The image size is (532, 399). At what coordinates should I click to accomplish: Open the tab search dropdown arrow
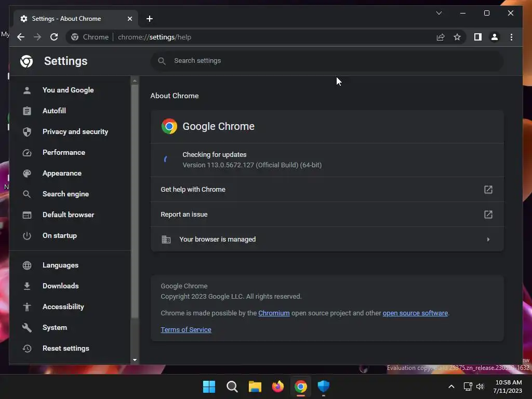point(438,13)
